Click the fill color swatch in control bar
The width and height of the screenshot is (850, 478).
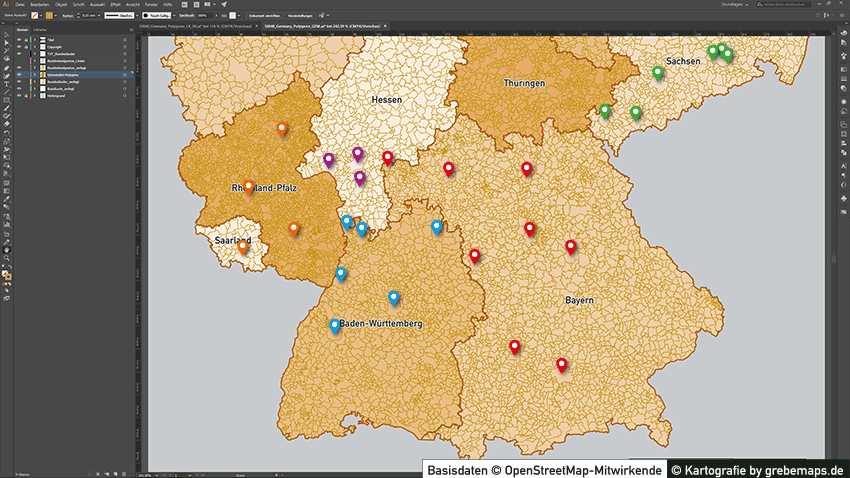point(34,17)
